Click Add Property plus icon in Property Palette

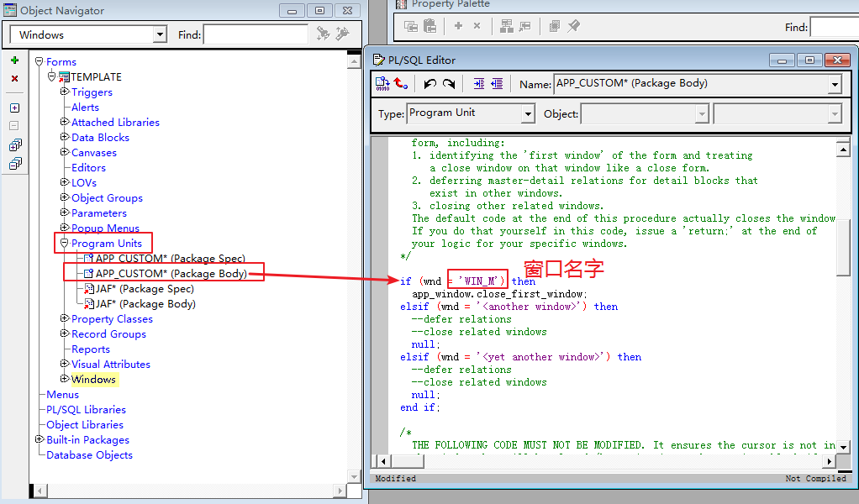(x=459, y=26)
